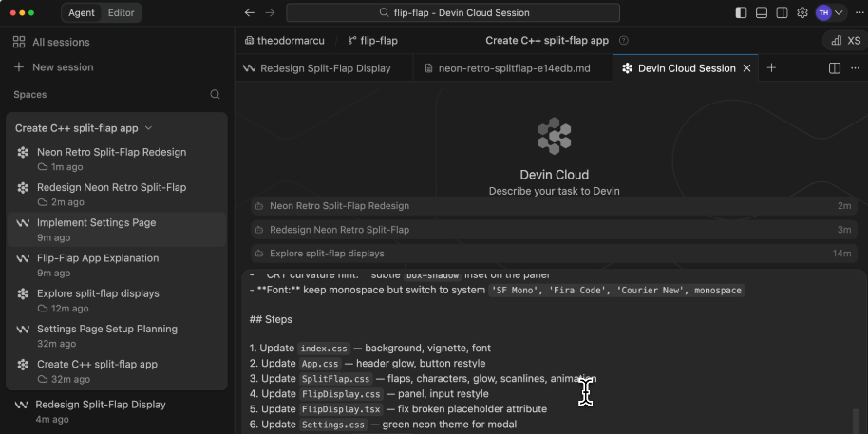The image size is (868, 434).
Task: Close the Devin Cloud Session tab
Action: coord(746,68)
